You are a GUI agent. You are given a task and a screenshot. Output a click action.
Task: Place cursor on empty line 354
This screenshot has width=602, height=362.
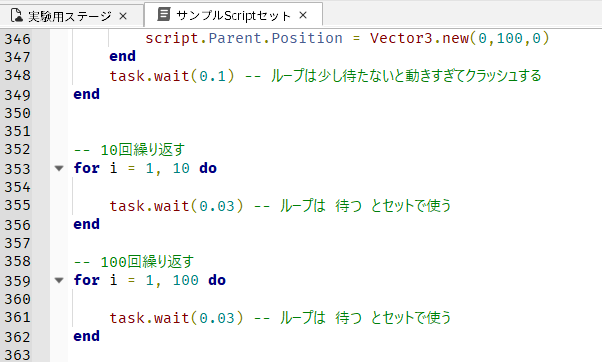pos(334,187)
